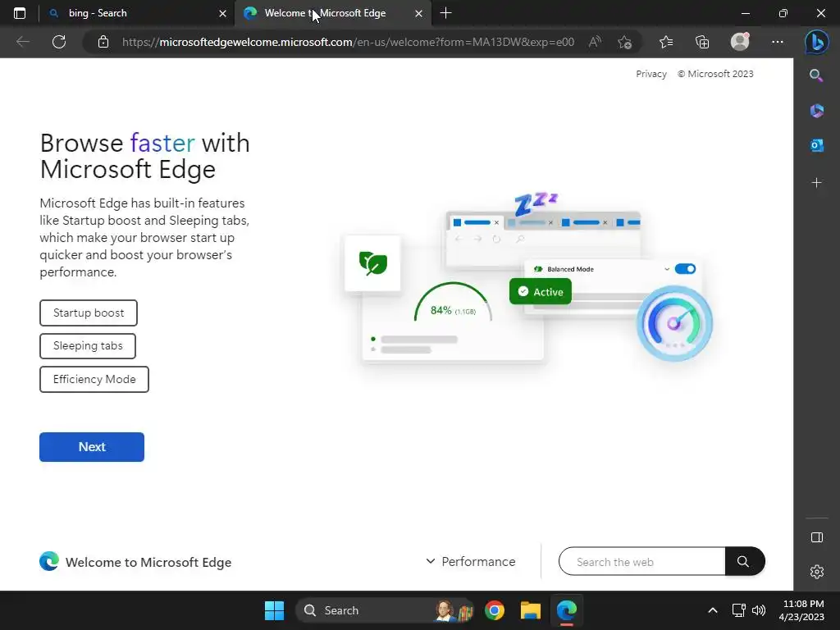Open sidebar search icon
This screenshot has height=630, width=840.
click(816, 75)
